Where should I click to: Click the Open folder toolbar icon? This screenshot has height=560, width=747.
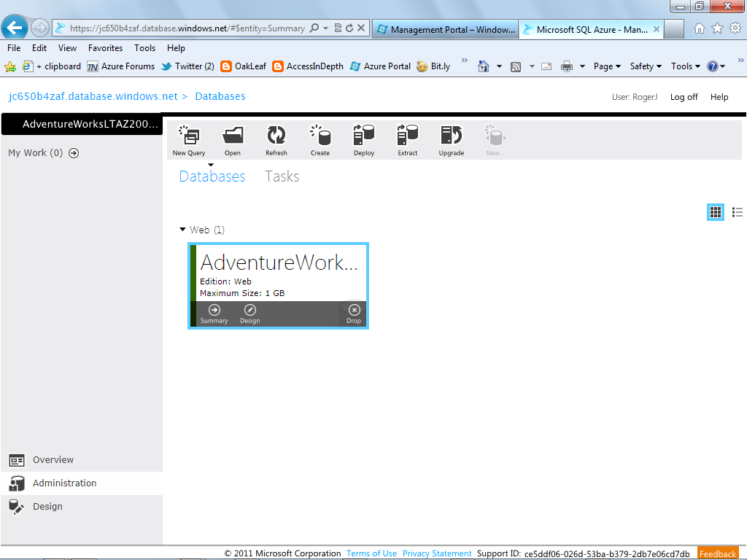pyautogui.click(x=233, y=139)
